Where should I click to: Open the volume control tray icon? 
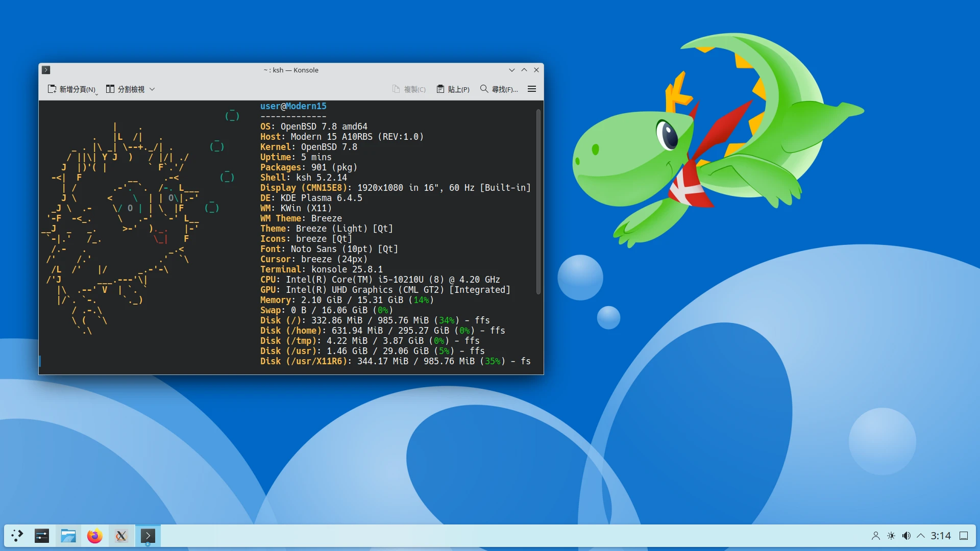(x=906, y=536)
